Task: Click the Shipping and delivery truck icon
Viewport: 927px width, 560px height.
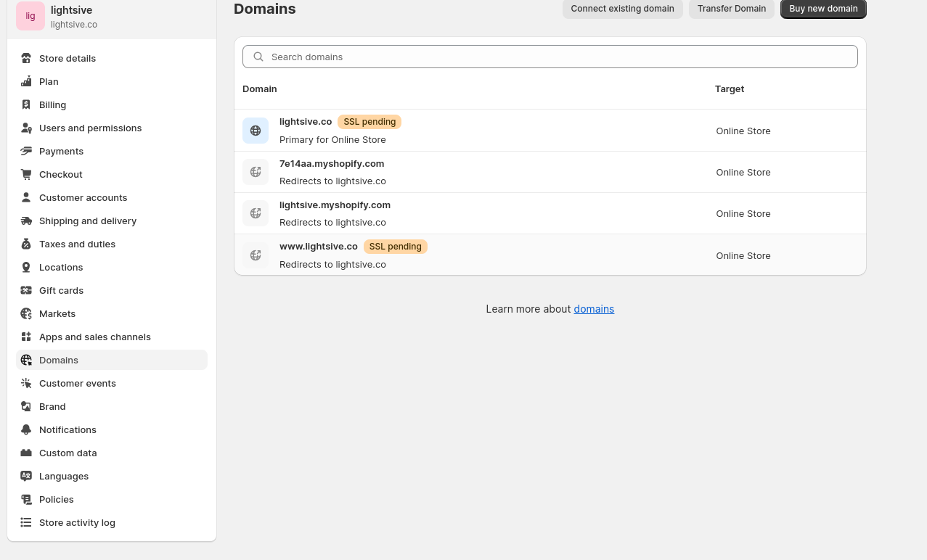Action: [x=26, y=221]
